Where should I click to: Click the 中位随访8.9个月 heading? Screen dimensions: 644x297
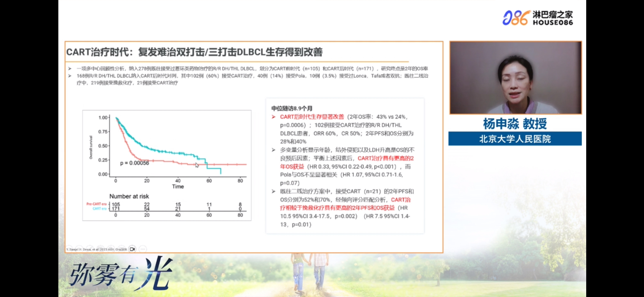point(291,108)
